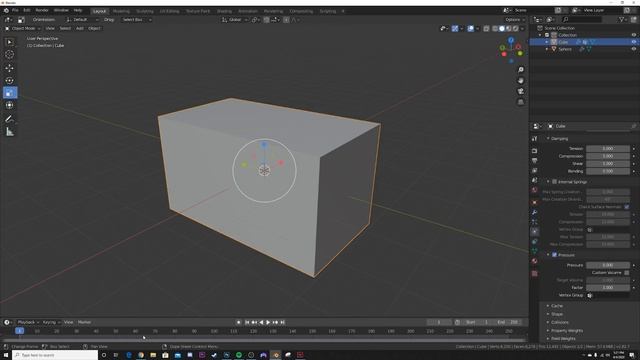The height and width of the screenshot is (360, 640).
Task: Open the viewport Add menu
Action: tap(80, 29)
